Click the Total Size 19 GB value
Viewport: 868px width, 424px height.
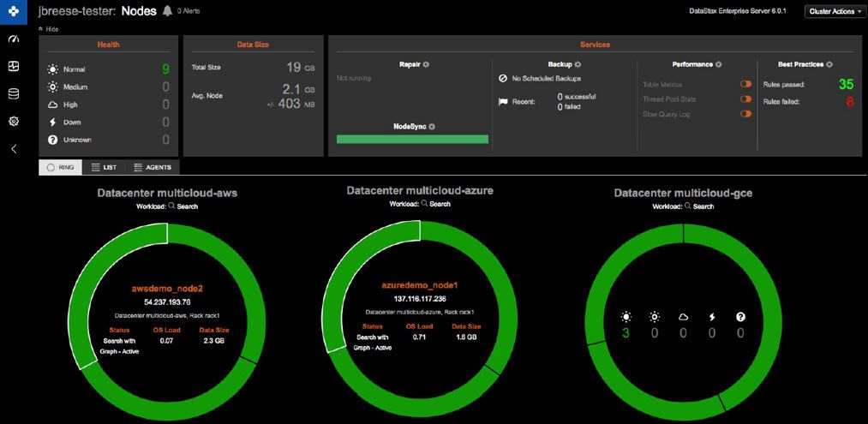pos(301,68)
